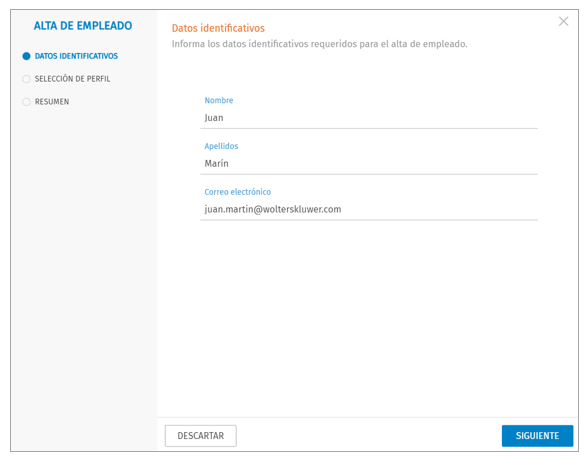This screenshot has width=587, height=474.
Task: Click the orange Datos identificativos heading
Action: coord(218,28)
